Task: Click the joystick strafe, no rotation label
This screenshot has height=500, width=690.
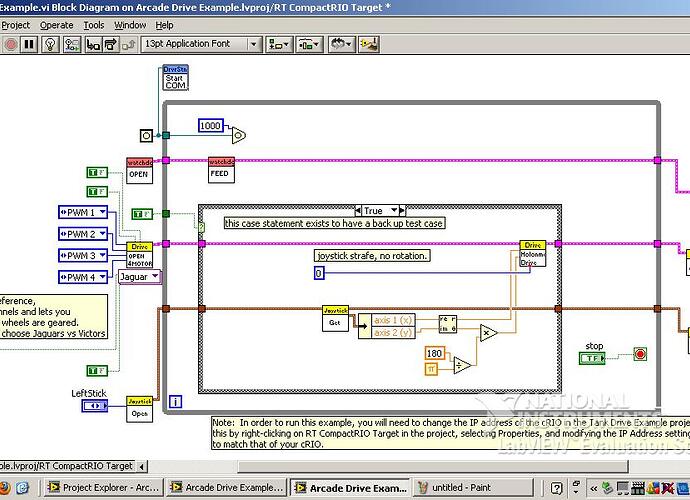Action: 372,256
